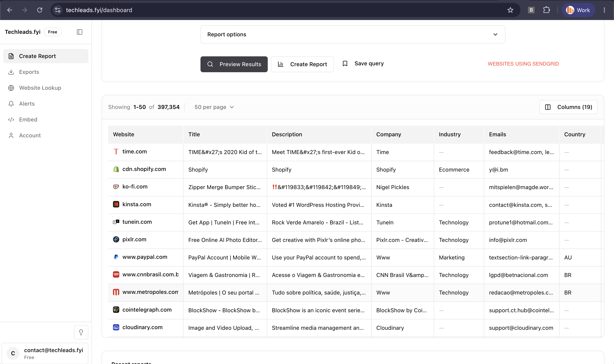Click the browser back arrow
This screenshot has width=614, height=364.
click(x=10, y=10)
